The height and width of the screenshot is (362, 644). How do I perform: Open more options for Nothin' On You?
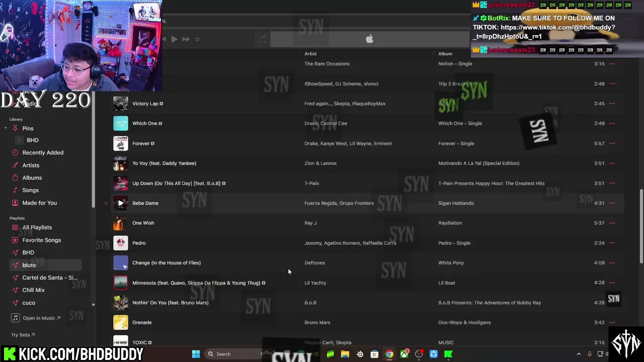tap(612, 303)
